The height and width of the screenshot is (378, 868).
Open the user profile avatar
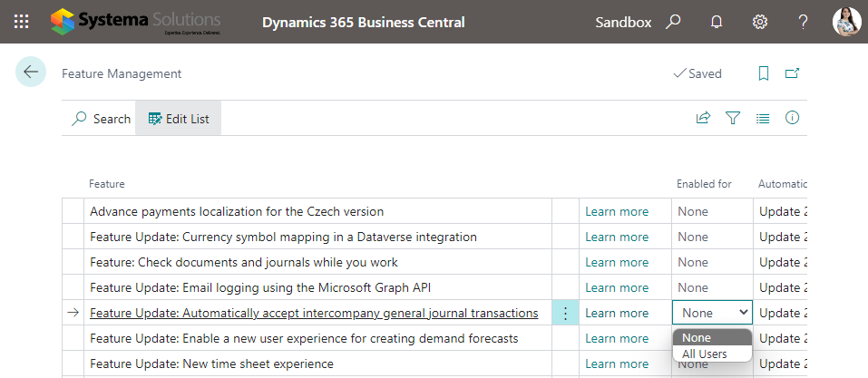coord(845,22)
